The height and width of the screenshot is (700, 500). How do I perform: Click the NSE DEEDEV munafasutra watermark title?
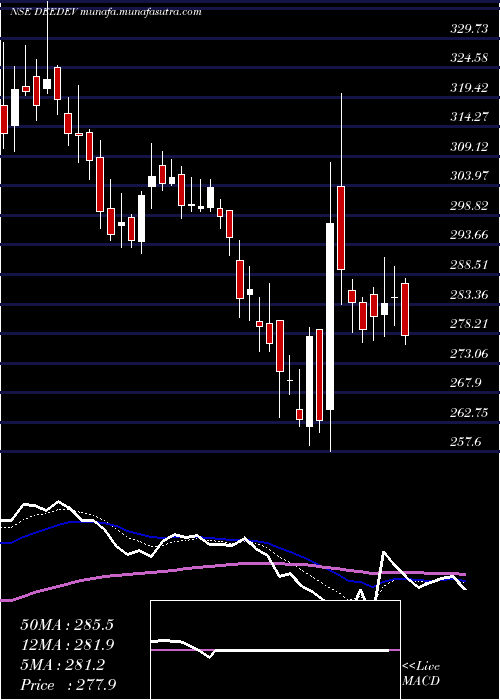[105, 12]
